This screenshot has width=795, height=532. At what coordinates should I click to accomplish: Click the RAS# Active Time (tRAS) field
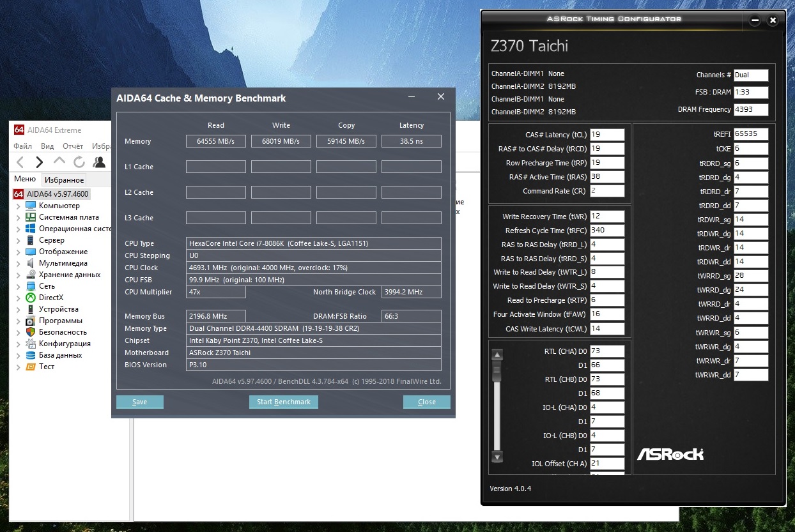tap(607, 177)
